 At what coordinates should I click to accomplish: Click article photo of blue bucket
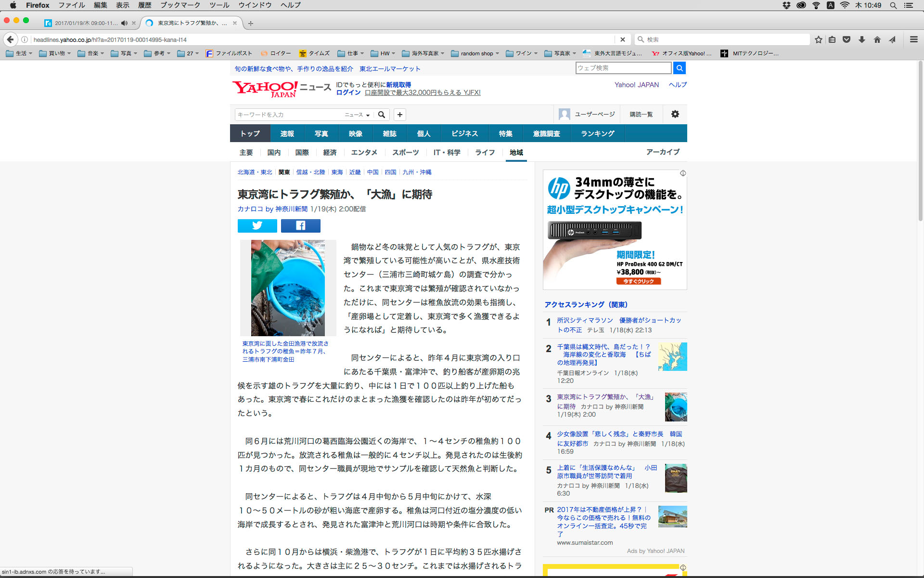pyautogui.click(x=288, y=288)
